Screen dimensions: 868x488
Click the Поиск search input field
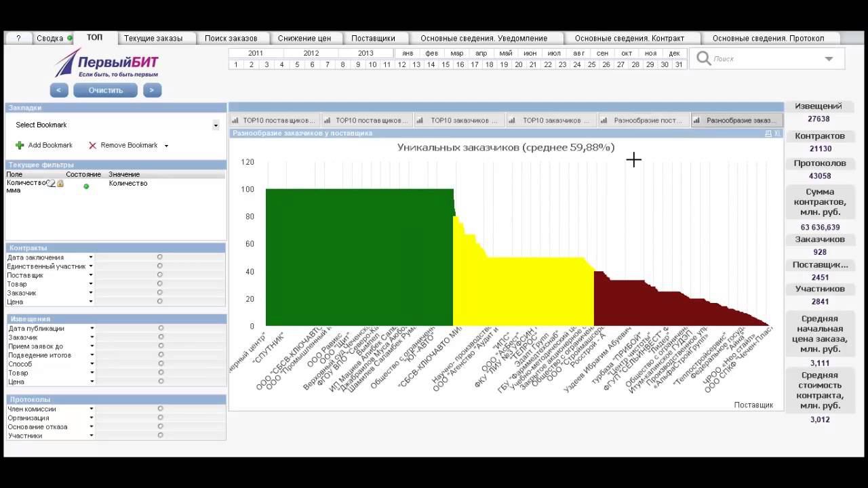(767, 59)
